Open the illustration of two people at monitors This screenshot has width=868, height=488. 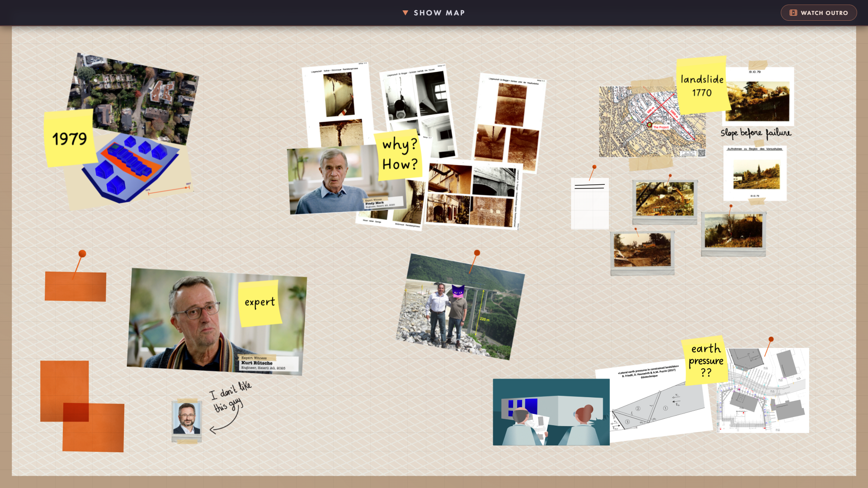(x=551, y=412)
